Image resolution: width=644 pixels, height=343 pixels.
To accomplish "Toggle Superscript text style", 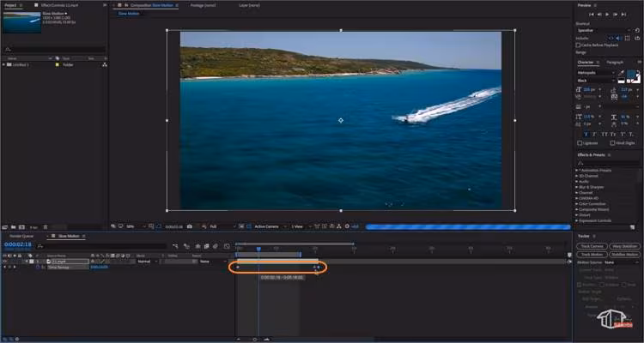I will 623,135.
